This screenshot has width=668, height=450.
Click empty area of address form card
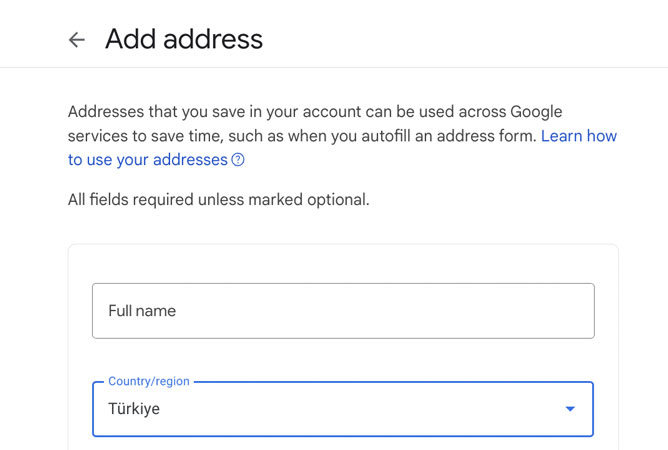(342, 264)
